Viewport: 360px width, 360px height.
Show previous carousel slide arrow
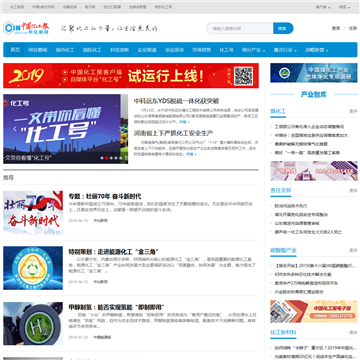[15, 128]
